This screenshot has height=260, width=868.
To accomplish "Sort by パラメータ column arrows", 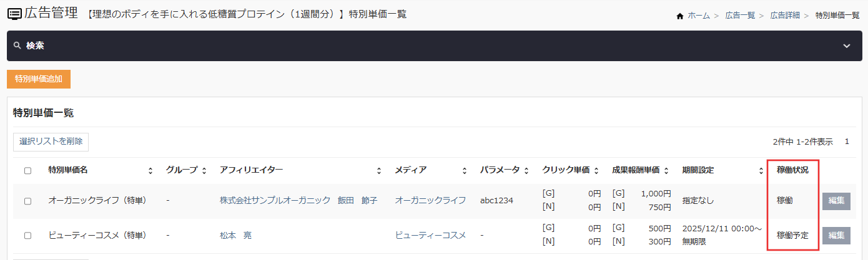I will (526, 170).
